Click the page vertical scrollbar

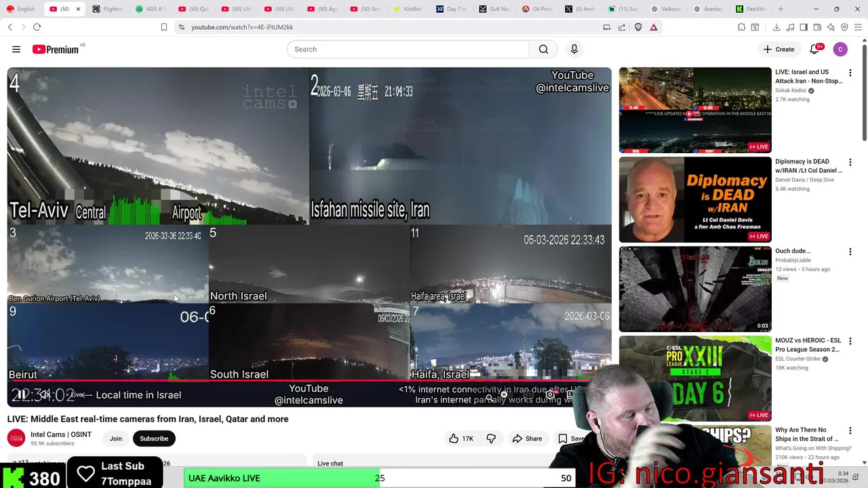click(x=864, y=91)
